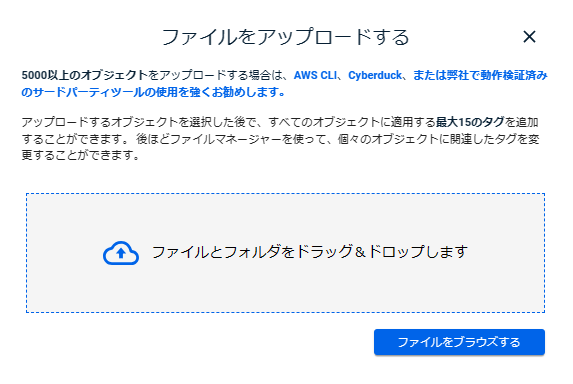Click the アップロードするオブジェクトを選択した後で text
The height and width of the screenshot is (384, 573).
coord(139,122)
